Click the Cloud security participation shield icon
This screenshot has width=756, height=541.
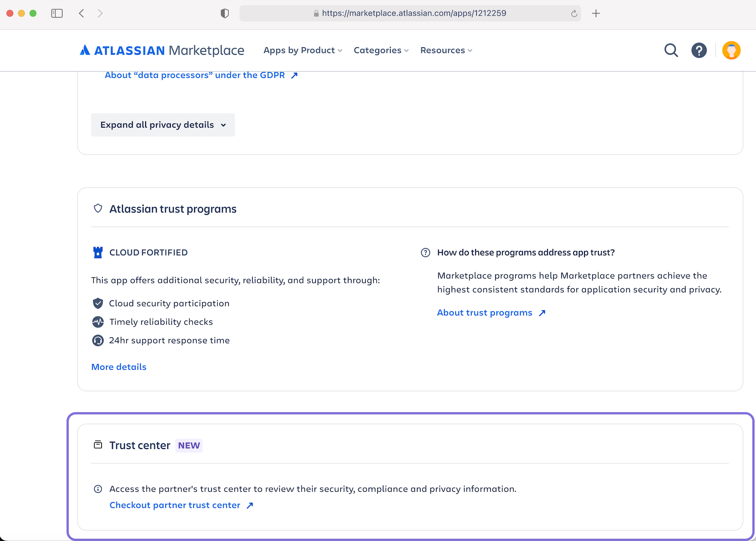(x=98, y=303)
